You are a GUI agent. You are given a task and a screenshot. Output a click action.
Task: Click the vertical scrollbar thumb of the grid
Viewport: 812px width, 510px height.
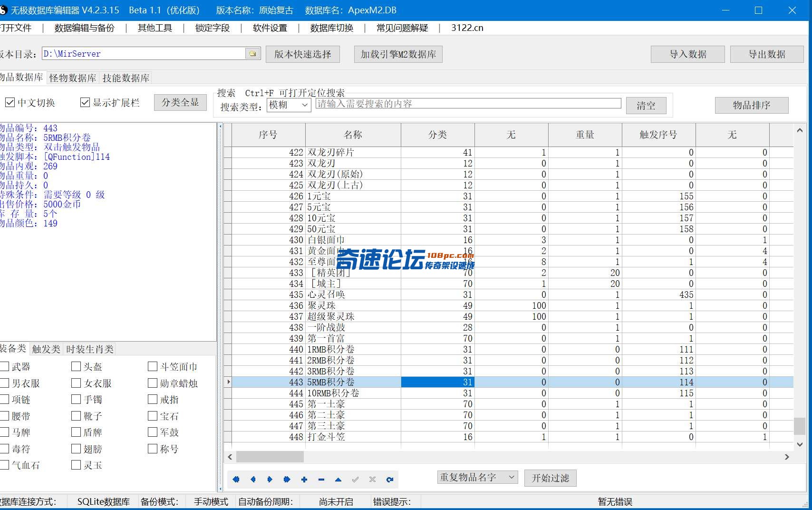[x=800, y=426]
